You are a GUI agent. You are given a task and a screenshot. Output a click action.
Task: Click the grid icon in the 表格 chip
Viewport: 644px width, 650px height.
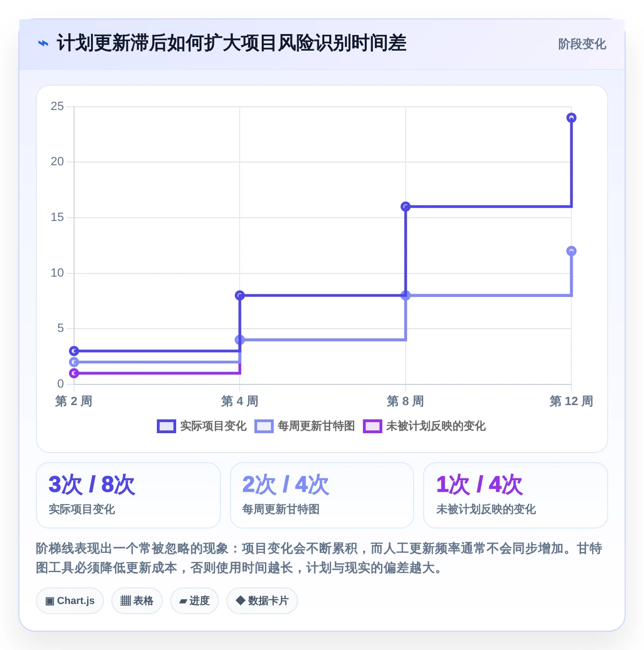(x=126, y=601)
